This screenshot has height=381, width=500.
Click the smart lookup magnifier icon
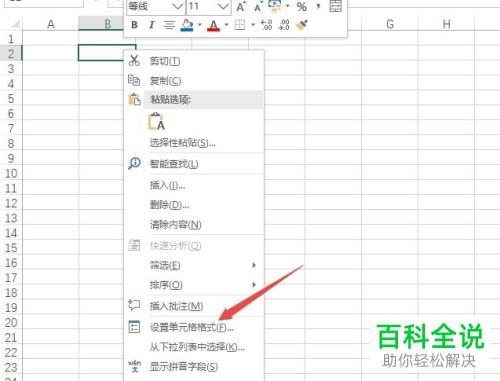(x=134, y=163)
